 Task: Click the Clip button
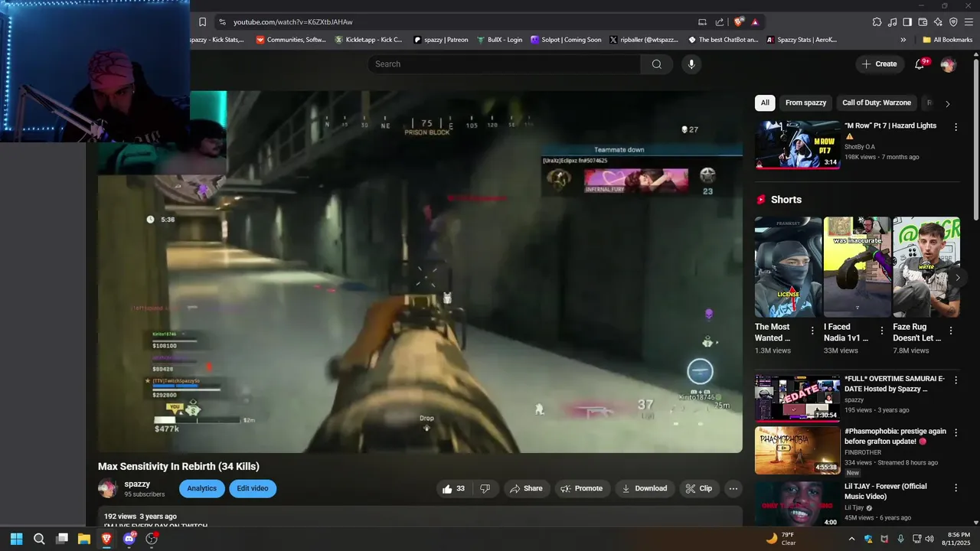[699, 488]
